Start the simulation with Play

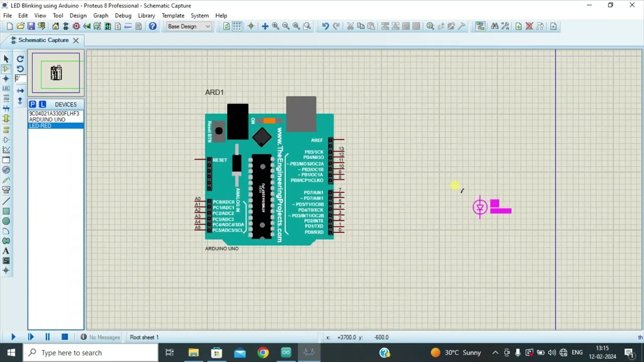pyautogui.click(x=14, y=337)
